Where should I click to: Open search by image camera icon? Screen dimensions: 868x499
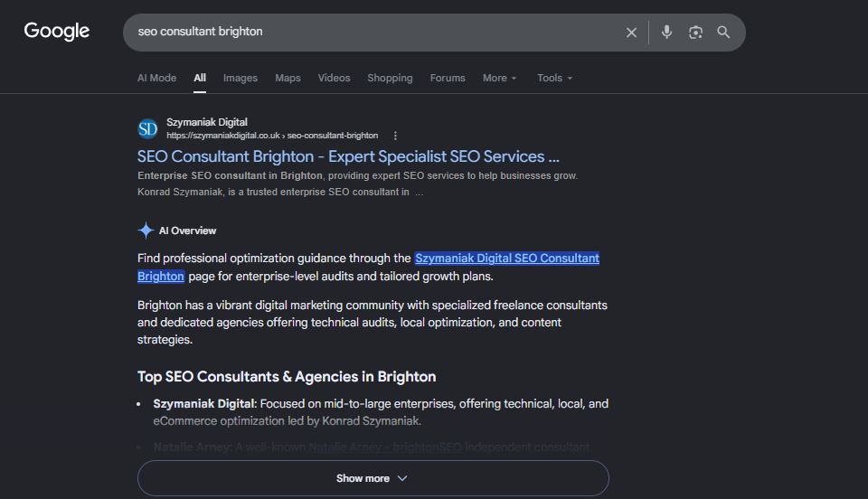coord(695,33)
